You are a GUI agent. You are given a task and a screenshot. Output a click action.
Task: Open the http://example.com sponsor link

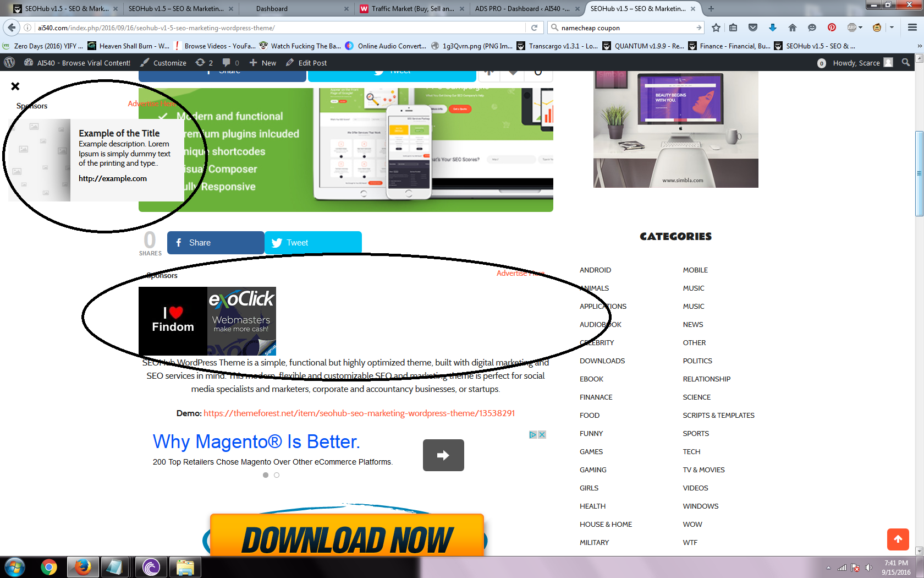point(113,178)
